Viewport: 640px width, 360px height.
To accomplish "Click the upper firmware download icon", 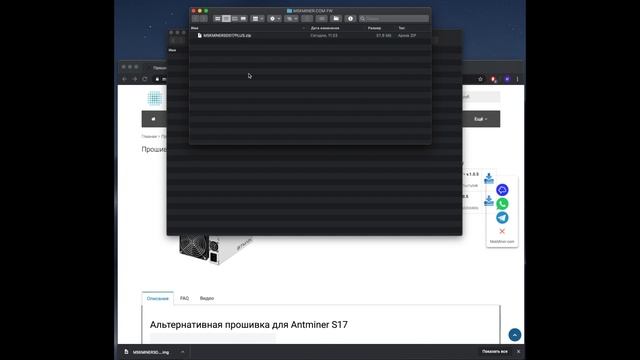I will (489, 178).
